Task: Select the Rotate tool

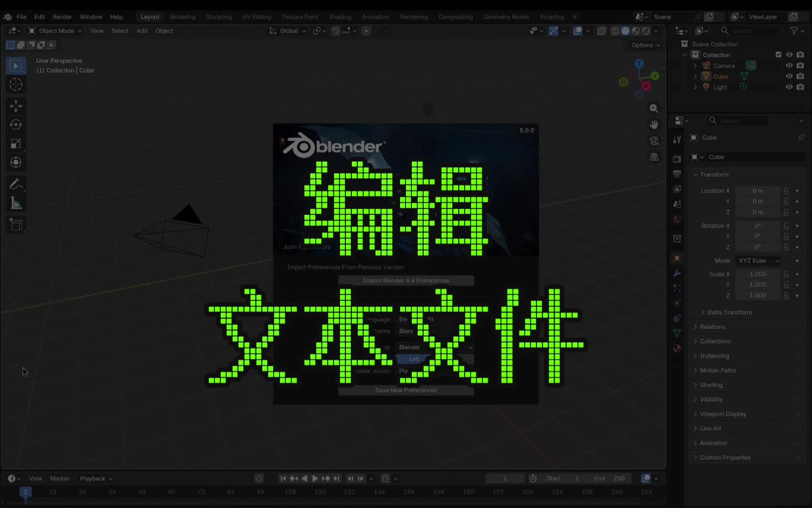Action: point(16,125)
